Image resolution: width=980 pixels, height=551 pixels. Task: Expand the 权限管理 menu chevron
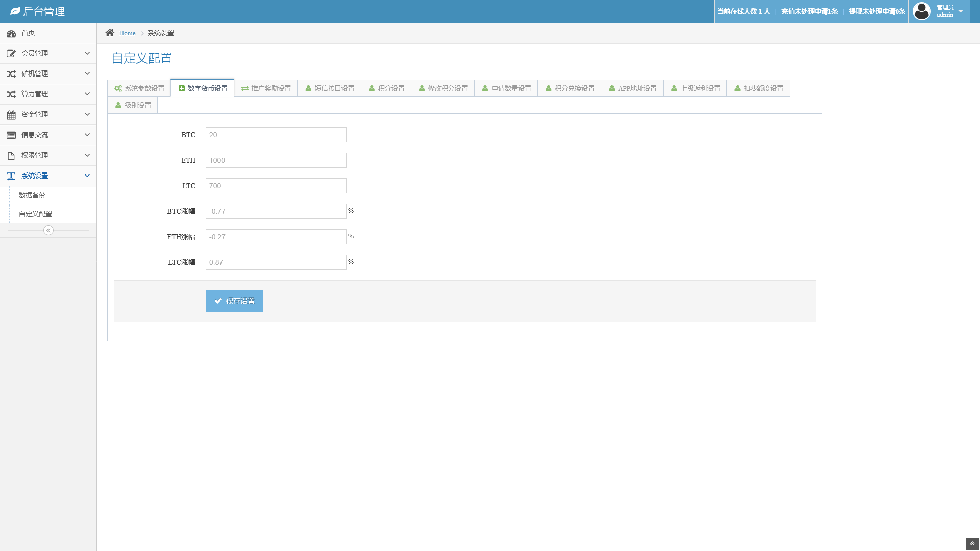click(87, 155)
